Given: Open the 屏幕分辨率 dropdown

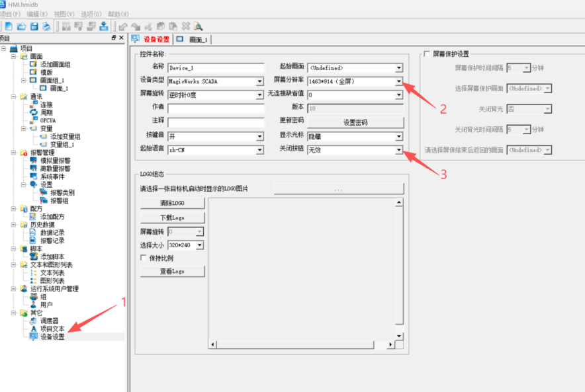Looking at the screenshot, I should click(399, 81).
